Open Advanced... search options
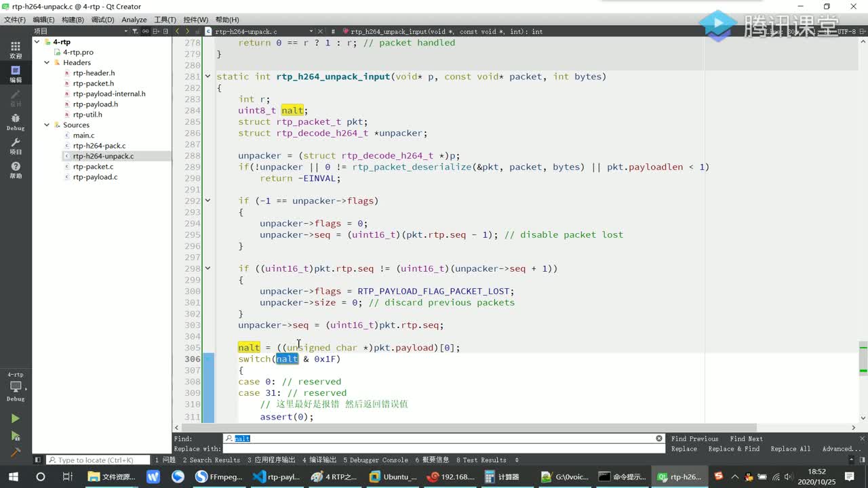Viewport: 868px width, 488px height. tap(842, 449)
